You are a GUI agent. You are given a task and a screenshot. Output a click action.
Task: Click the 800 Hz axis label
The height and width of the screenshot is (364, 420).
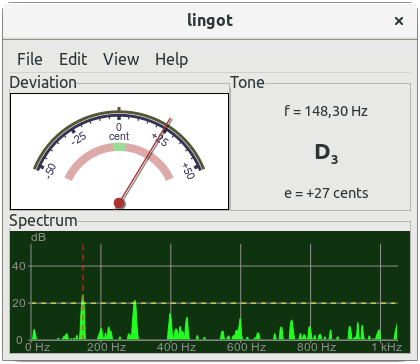(316, 347)
